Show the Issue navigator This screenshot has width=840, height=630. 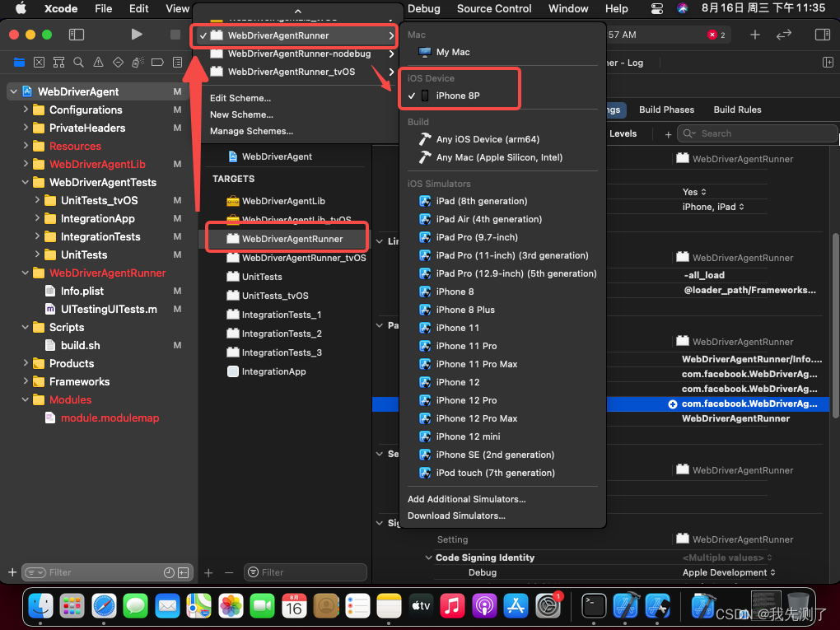pos(99,62)
